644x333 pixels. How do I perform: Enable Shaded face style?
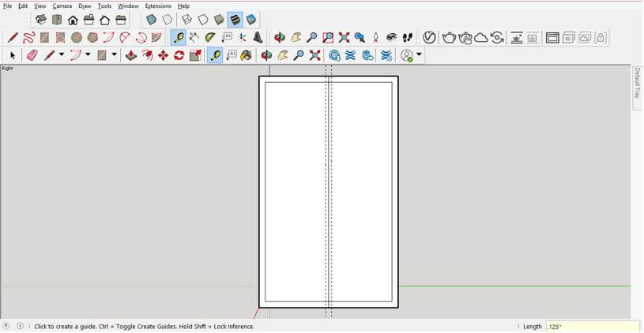219,19
